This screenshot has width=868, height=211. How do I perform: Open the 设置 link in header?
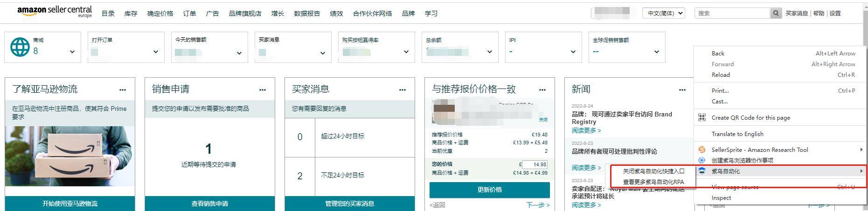835,14
